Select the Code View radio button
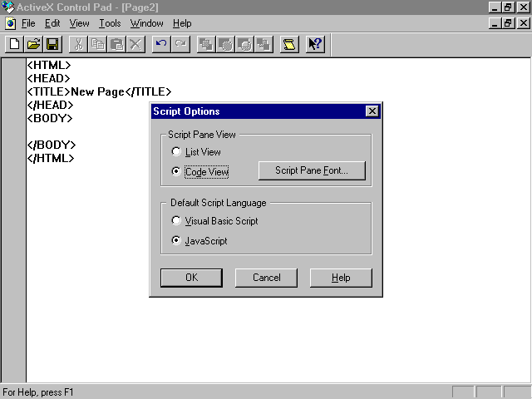The image size is (532, 399). pos(175,171)
